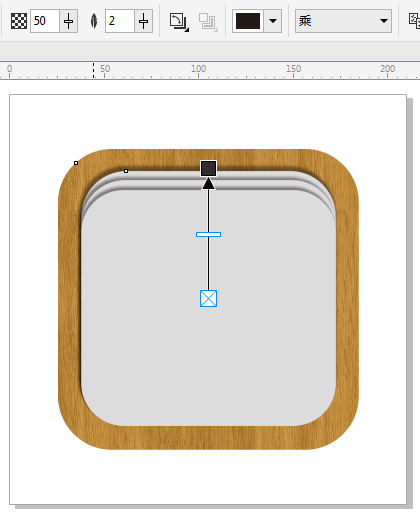Click the blue shadow opacity slider bar
The image size is (420, 518).
coord(208,235)
